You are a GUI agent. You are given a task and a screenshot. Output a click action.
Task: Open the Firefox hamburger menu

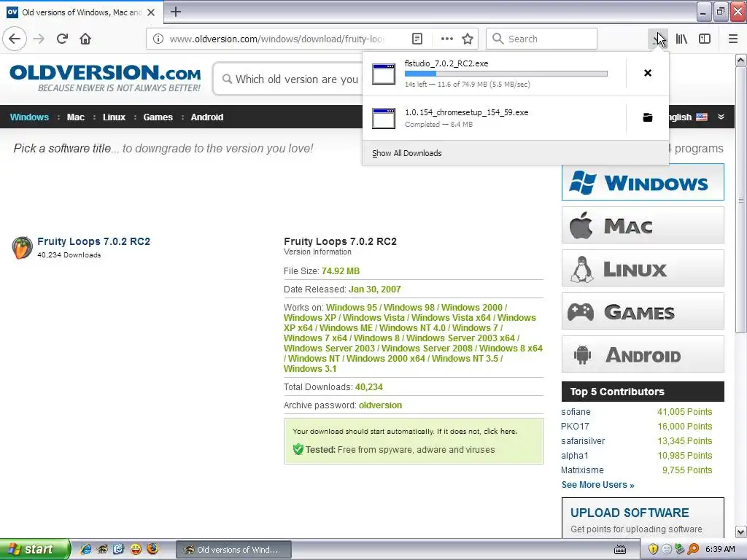(x=733, y=39)
